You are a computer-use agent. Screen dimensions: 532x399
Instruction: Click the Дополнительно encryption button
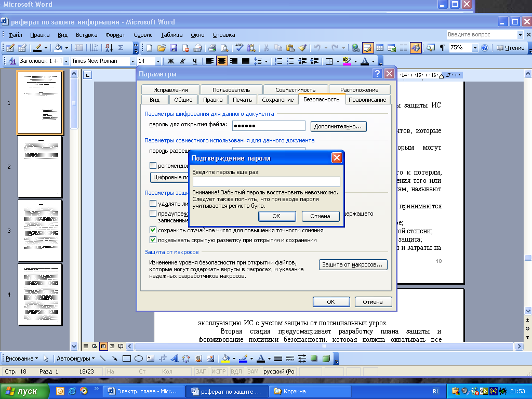coord(338,126)
